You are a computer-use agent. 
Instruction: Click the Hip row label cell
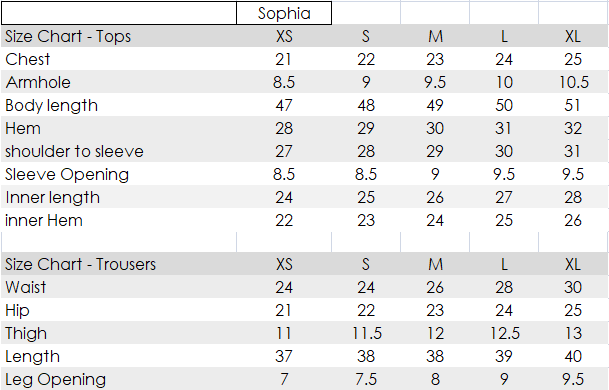click(x=119, y=310)
